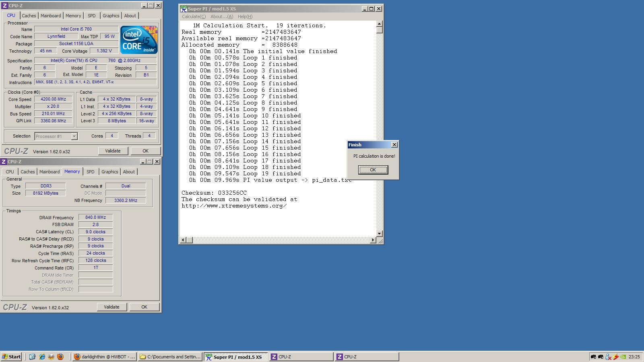
Task: Open the Windows Start menu
Action: 12,357
